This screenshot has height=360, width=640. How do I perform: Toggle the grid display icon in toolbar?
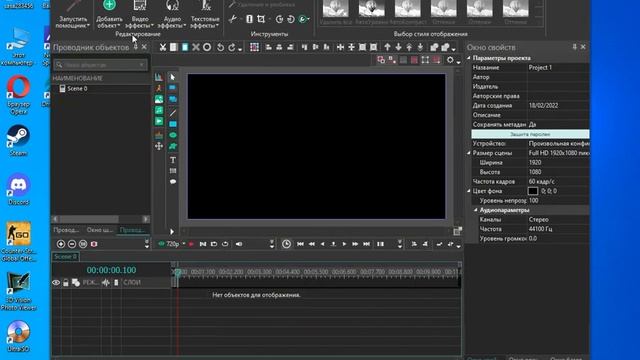(254, 47)
